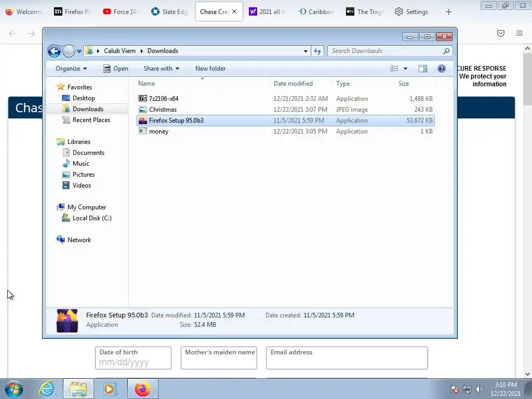Click the network tray icon

pos(467,389)
